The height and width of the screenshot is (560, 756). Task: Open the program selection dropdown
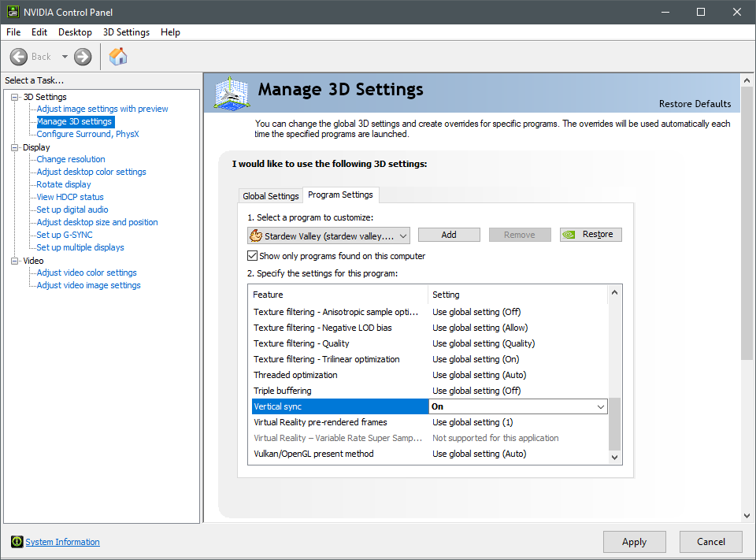click(403, 235)
